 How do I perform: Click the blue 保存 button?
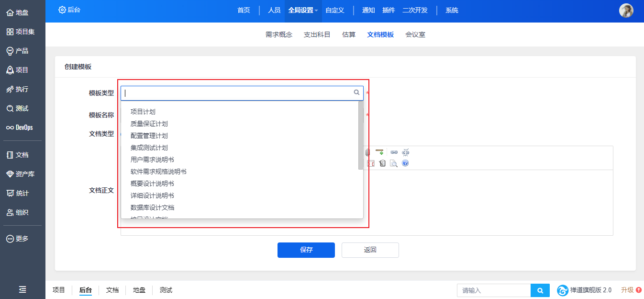[306, 250]
